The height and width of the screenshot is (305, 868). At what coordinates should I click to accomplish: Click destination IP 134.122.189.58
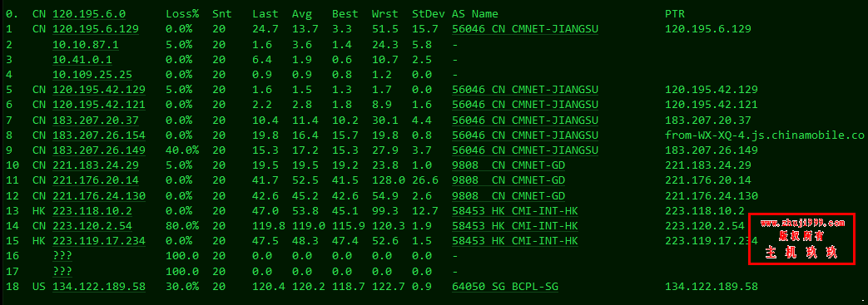click(99, 286)
